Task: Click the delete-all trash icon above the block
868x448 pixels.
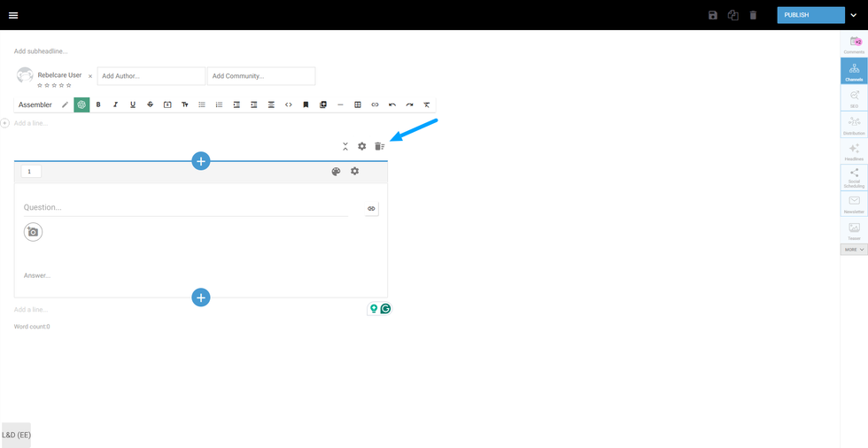Action: point(379,146)
